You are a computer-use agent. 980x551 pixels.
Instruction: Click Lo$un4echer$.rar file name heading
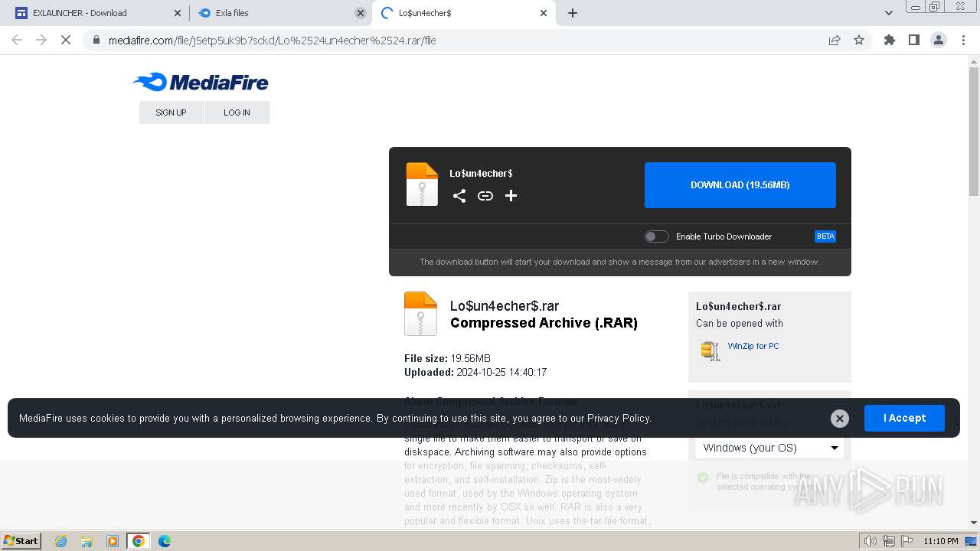click(x=505, y=306)
